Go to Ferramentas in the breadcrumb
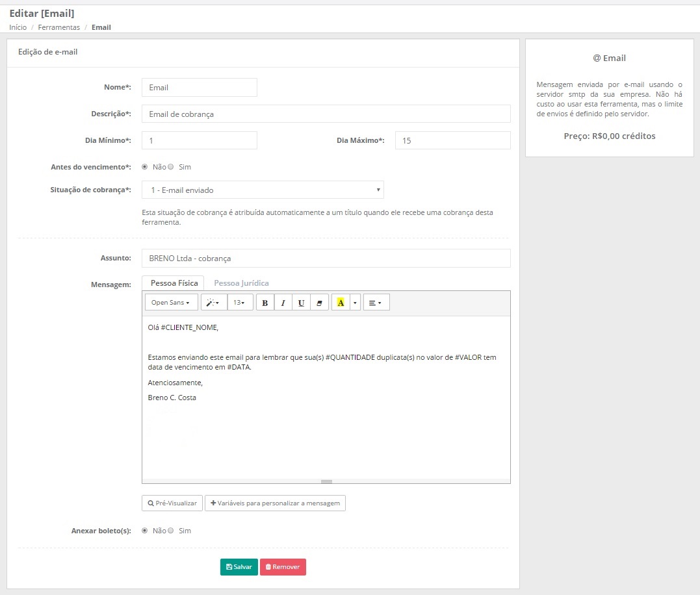 (59, 27)
